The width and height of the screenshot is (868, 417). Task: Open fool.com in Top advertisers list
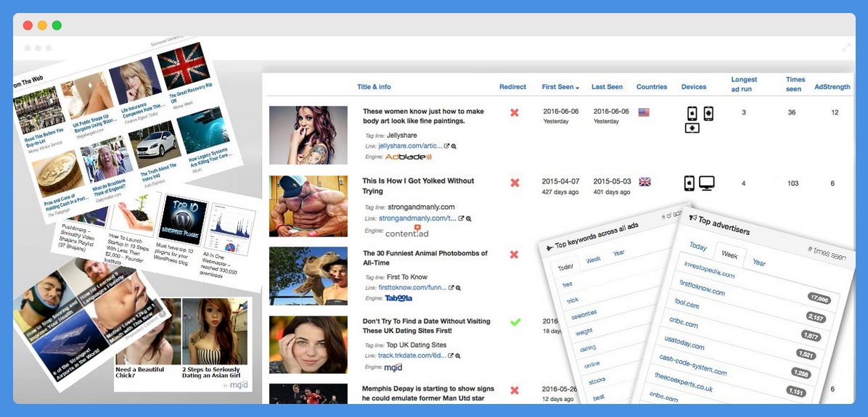pos(687,304)
